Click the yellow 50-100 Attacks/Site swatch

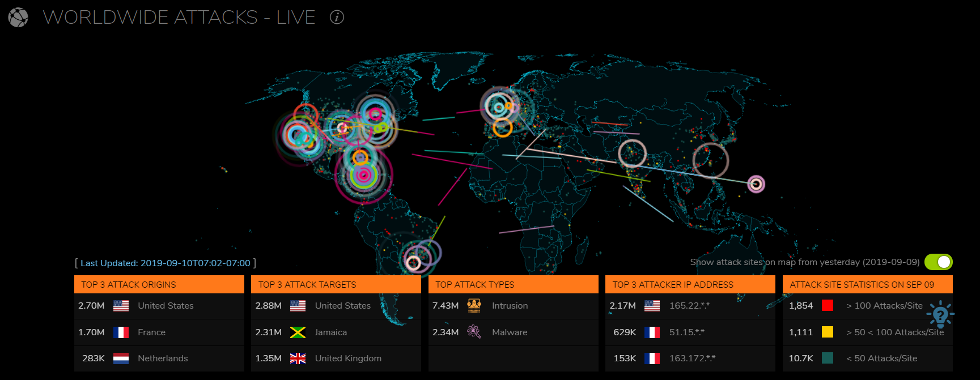(828, 332)
